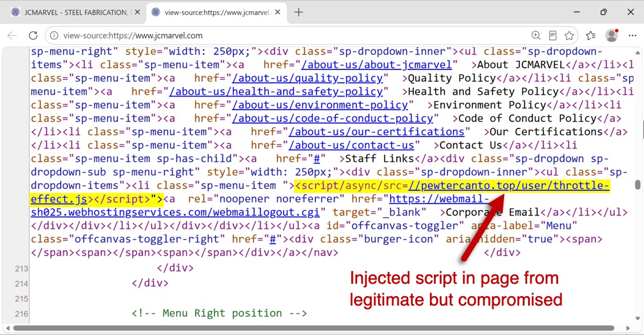The height and width of the screenshot is (335, 644).
Task: Open the /about-us/about-jcmarvel link
Action: 376,65
